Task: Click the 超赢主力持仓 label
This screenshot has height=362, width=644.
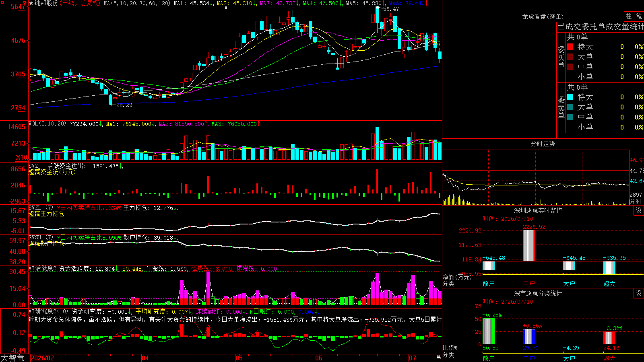Action: click(x=46, y=214)
